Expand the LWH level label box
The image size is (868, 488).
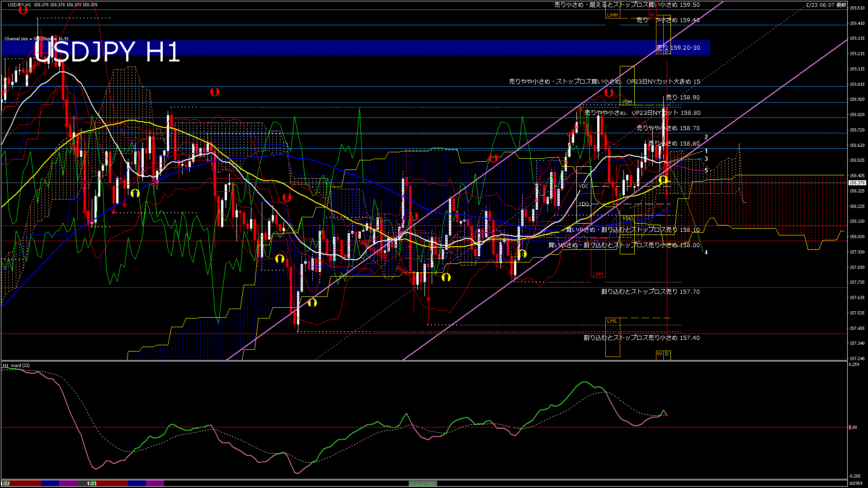tap(613, 14)
